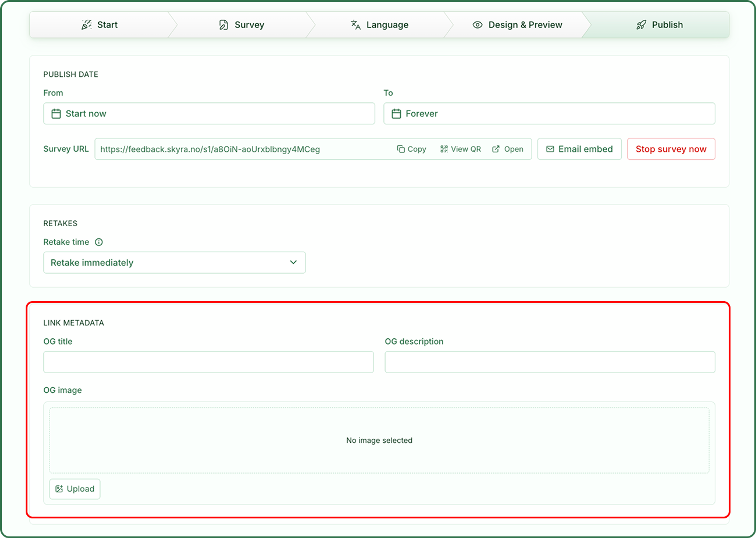
Task: Switch to the Language step tab
Action: [379, 25]
